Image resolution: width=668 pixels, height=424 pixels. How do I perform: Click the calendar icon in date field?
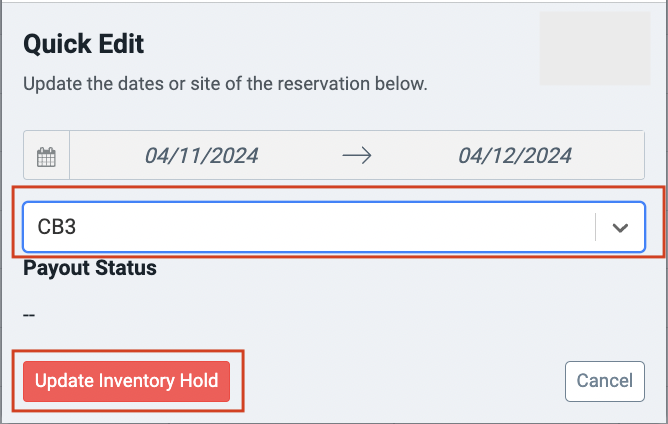tap(46, 157)
